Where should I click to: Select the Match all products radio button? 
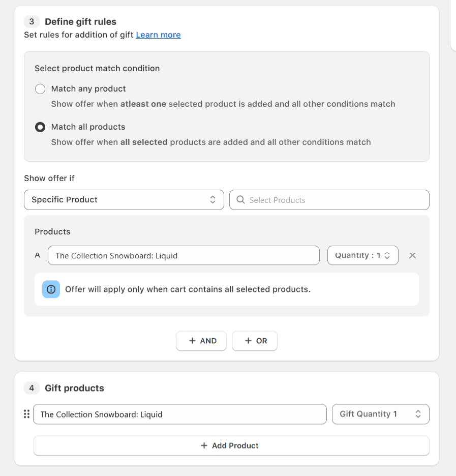[x=40, y=127]
